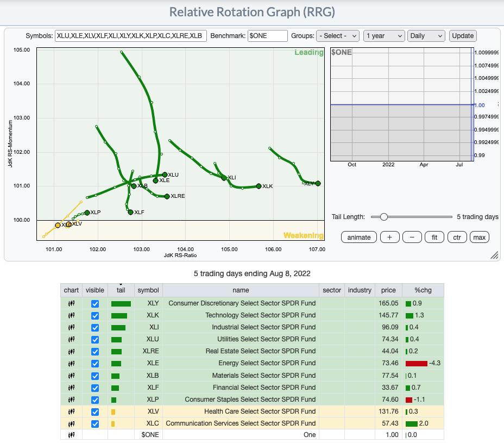Sort table by symbol column header
This screenshot has width=504, height=443.
(148, 290)
